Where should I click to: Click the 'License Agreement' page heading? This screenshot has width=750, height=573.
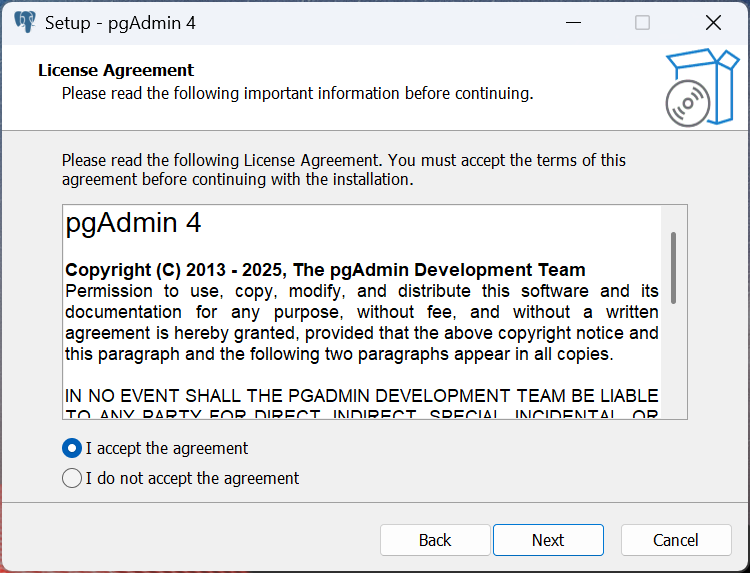(x=116, y=70)
